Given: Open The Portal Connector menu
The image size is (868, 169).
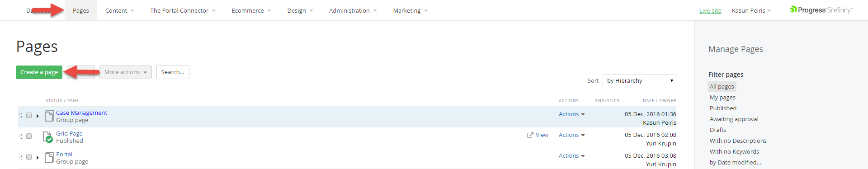Looking at the screenshot, I should pyautogui.click(x=183, y=10).
